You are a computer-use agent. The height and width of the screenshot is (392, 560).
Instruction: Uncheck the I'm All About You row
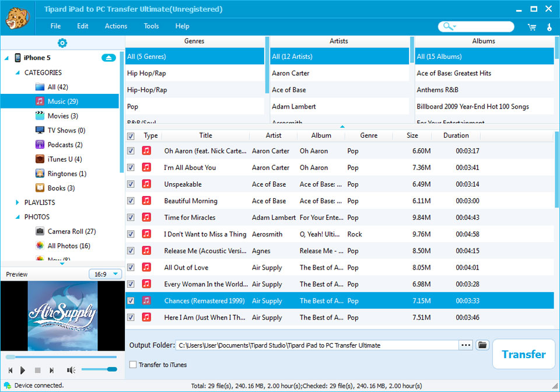click(x=131, y=167)
